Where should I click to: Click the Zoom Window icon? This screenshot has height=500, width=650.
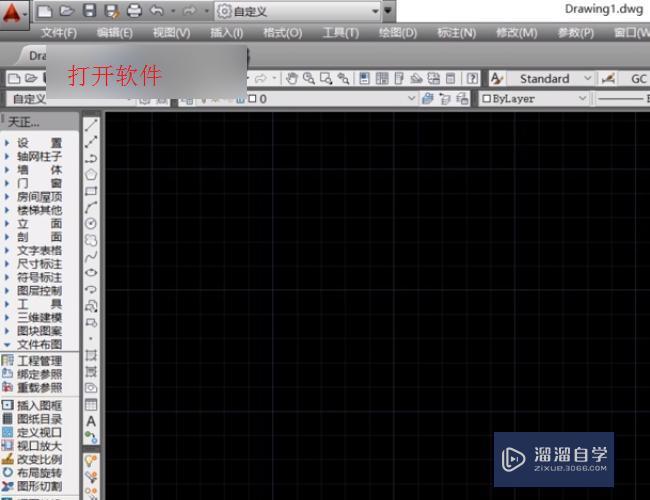pyautogui.click(x=326, y=78)
